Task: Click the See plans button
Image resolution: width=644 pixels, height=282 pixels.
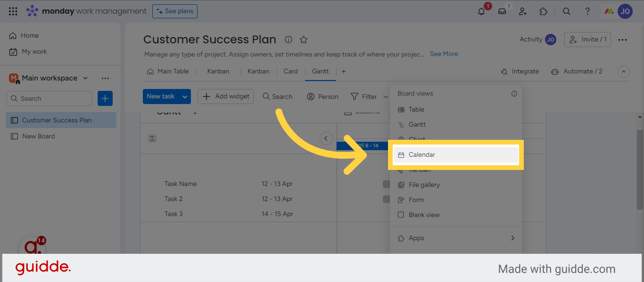Action: [175, 11]
